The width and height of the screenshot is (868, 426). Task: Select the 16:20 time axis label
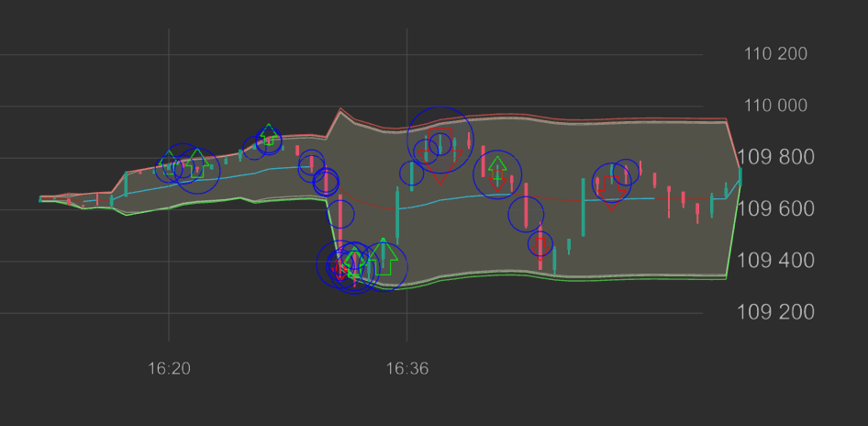click(x=169, y=368)
